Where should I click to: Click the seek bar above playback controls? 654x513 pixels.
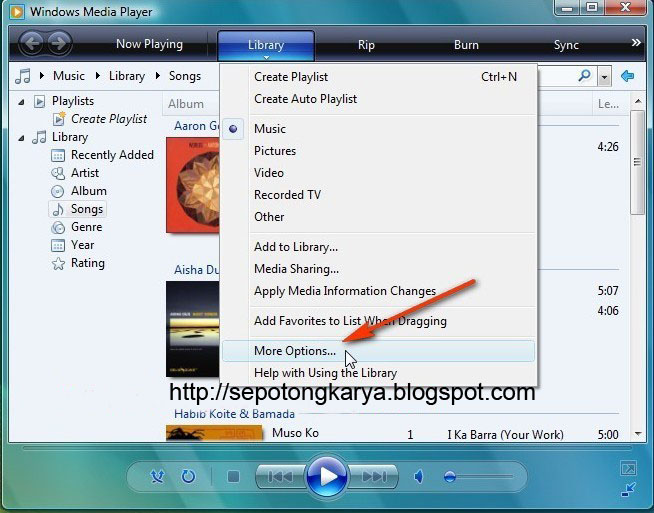(327, 448)
